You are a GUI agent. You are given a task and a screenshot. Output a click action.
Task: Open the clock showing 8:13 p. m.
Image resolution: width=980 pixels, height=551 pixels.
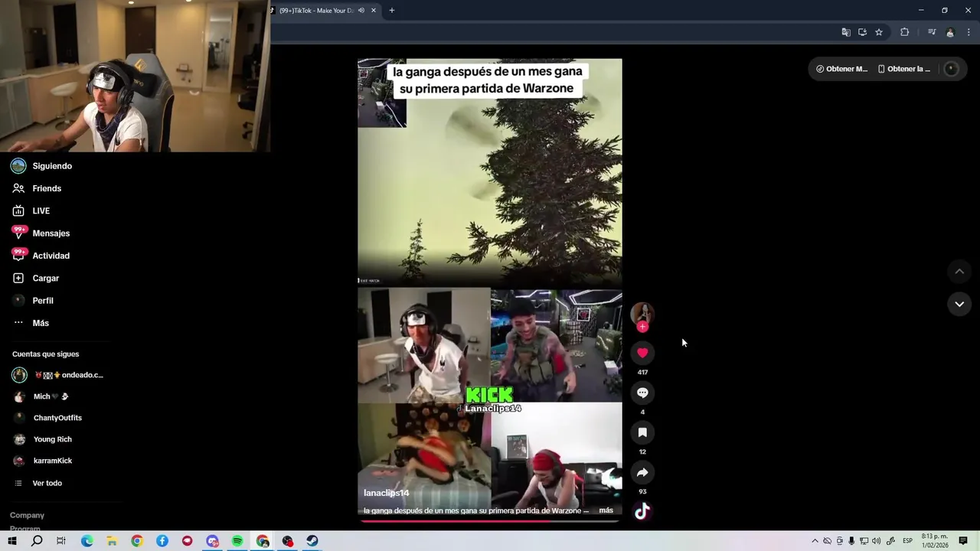click(x=935, y=541)
